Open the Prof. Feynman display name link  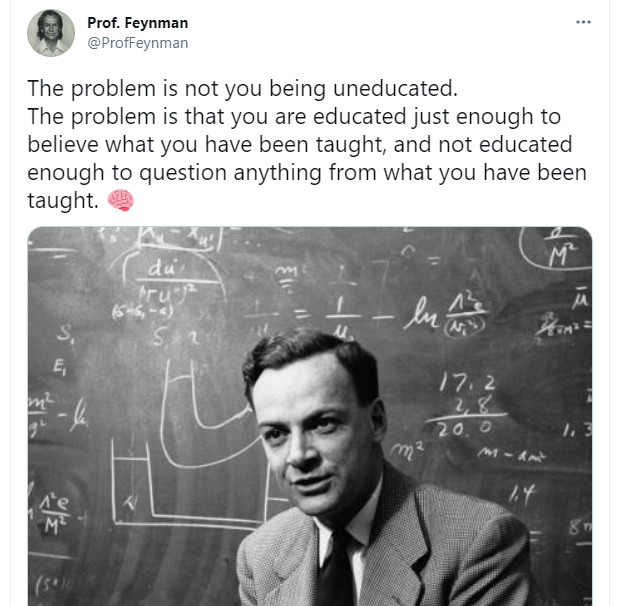pos(138,23)
